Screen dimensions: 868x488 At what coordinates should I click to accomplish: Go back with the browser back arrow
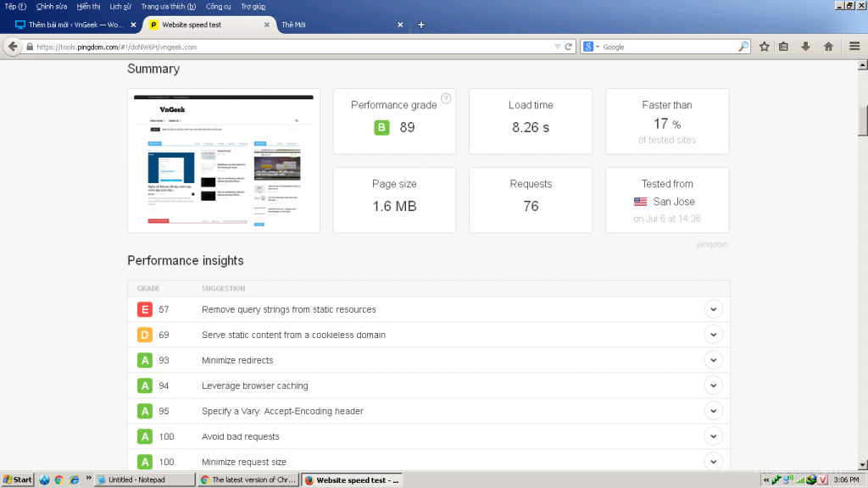click(x=13, y=47)
